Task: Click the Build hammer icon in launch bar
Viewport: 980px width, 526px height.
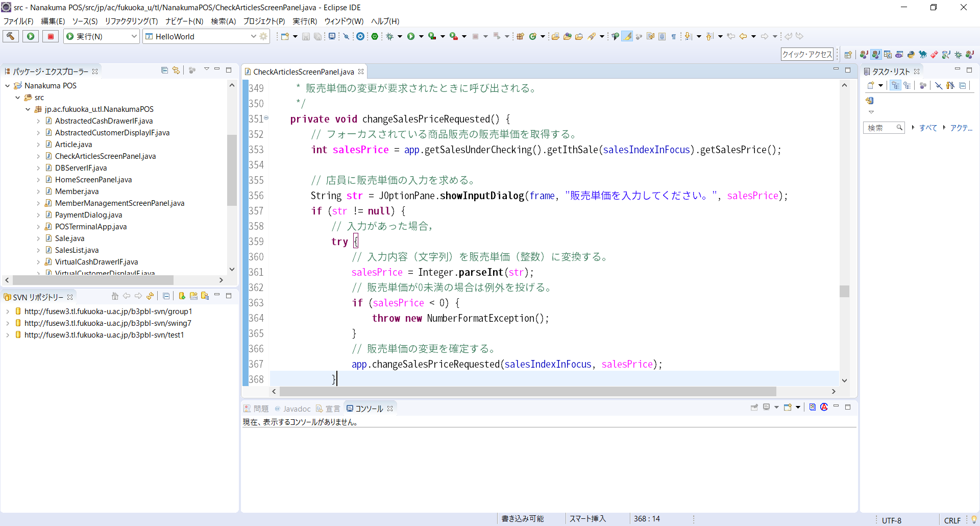Action: [11, 36]
